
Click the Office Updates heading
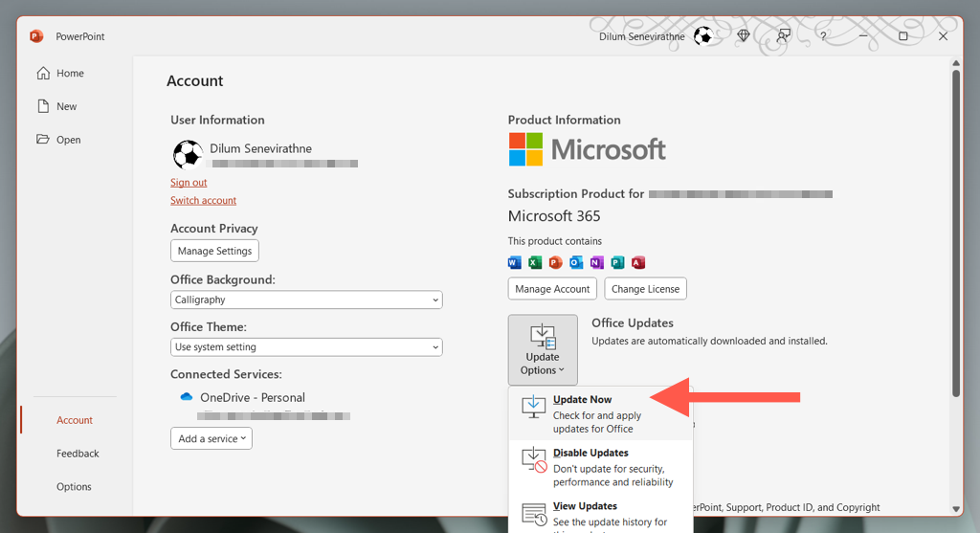(x=633, y=323)
